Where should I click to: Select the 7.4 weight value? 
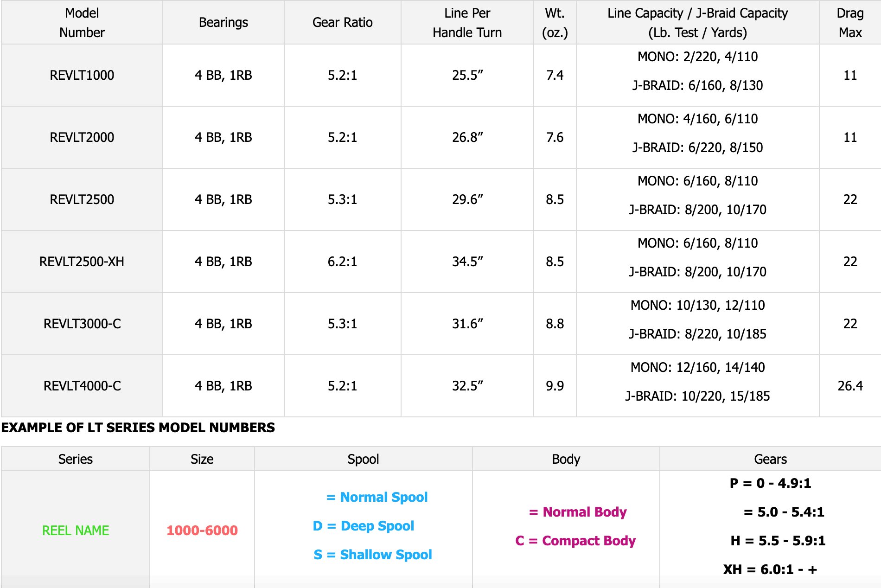tap(555, 75)
